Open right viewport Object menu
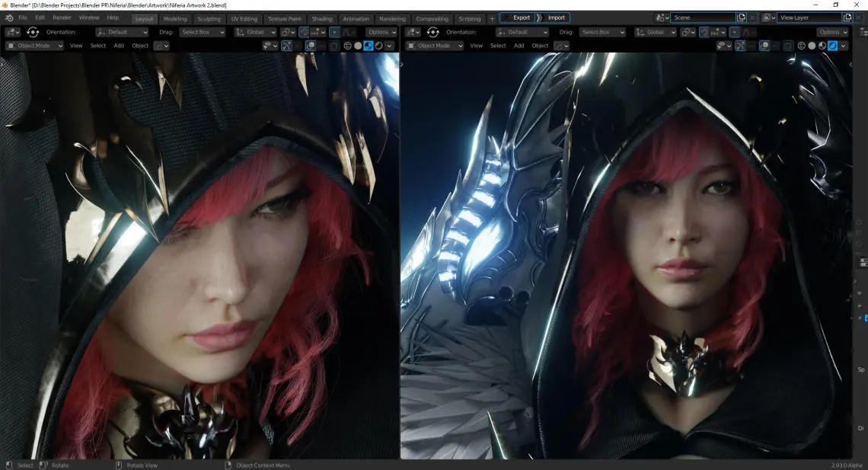The height and width of the screenshot is (470, 868). point(540,46)
